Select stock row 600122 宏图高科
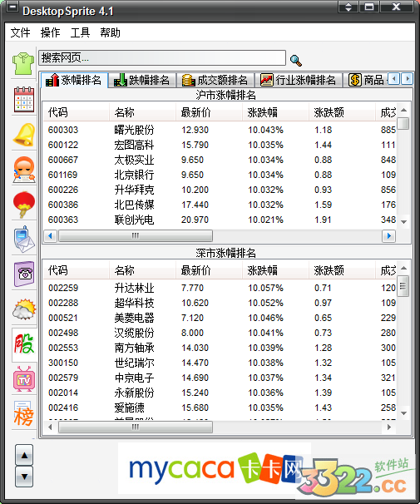This screenshot has width=420, height=504. pos(220,145)
